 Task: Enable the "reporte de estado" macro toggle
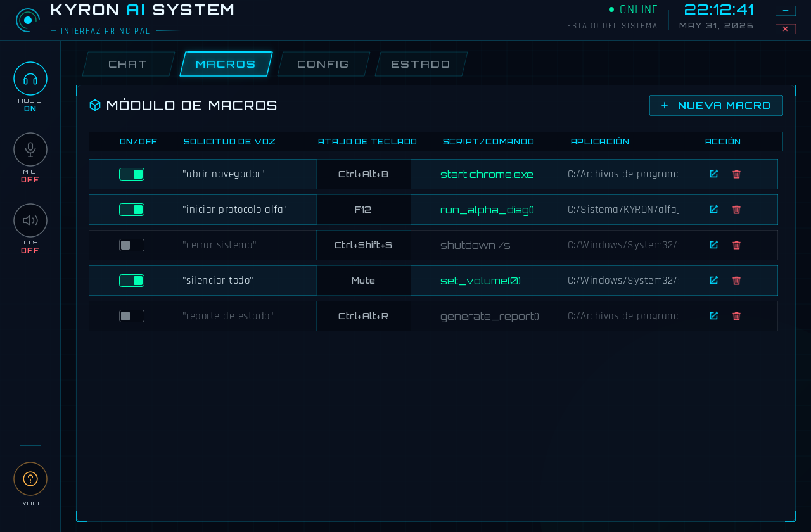pyautogui.click(x=132, y=316)
